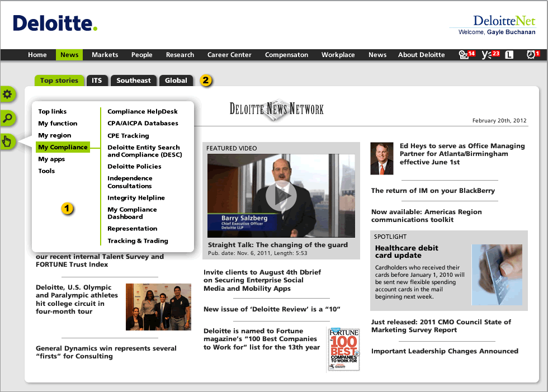Select My region in the popup menu
Image resolution: width=548 pixels, height=392 pixels.
click(x=55, y=135)
